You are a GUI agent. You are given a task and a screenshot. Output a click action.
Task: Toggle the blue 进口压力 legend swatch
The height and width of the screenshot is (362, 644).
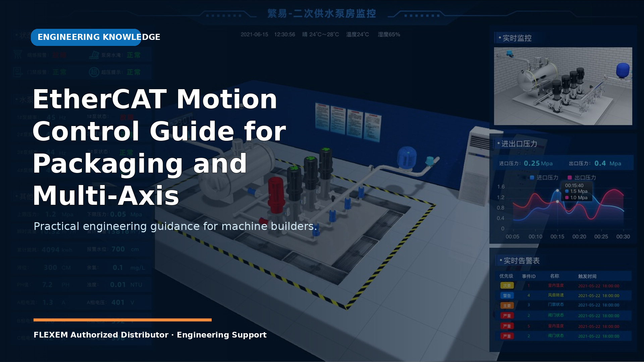pyautogui.click(x=532, y=178)
